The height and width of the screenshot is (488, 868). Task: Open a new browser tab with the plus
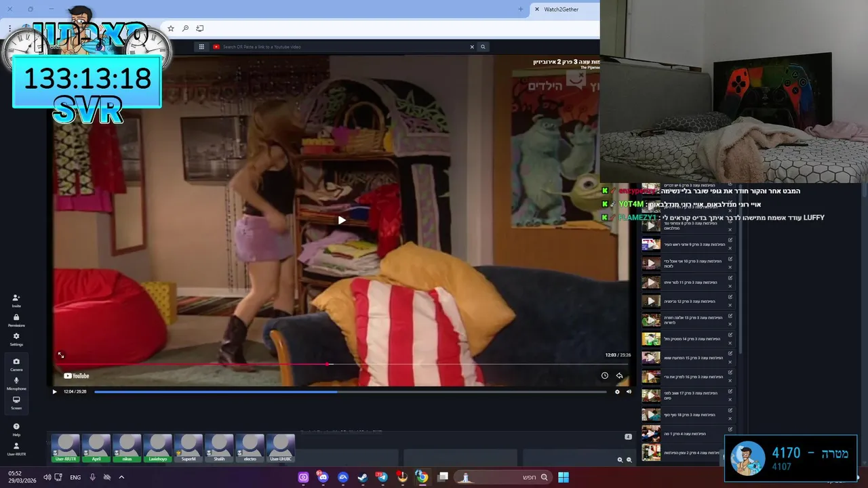point(521,9)
